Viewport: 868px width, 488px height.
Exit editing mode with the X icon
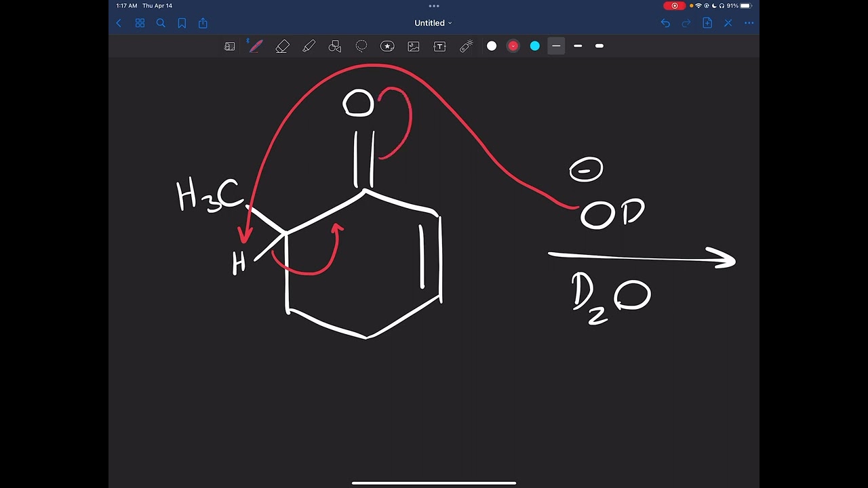(728, 23)
